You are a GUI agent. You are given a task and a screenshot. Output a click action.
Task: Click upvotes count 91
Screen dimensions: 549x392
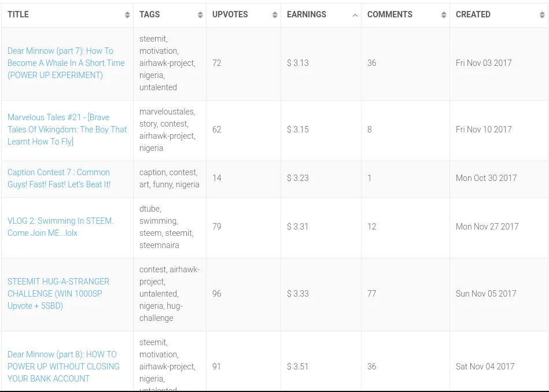pyautogui.click(x=217, y=367)
